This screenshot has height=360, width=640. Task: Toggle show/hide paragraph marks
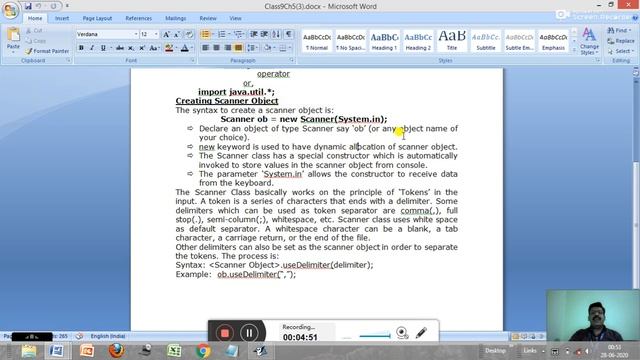tap(289, 34)
